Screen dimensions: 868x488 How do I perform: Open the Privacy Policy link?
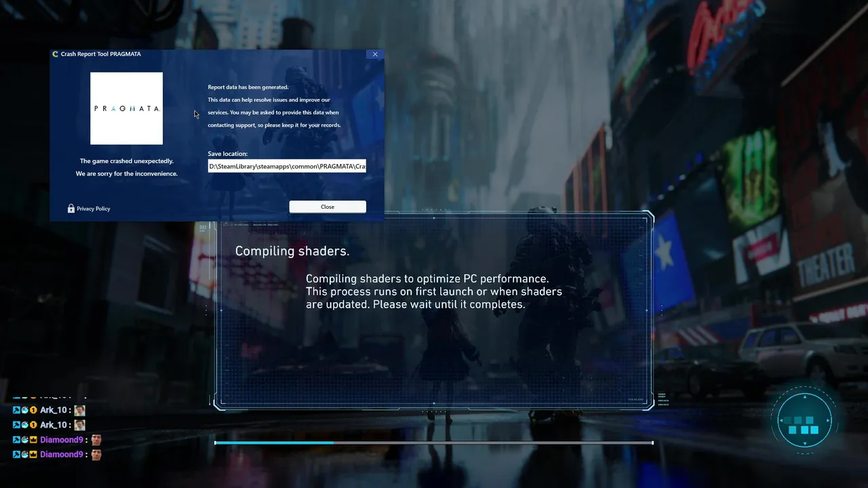point(94,209)
